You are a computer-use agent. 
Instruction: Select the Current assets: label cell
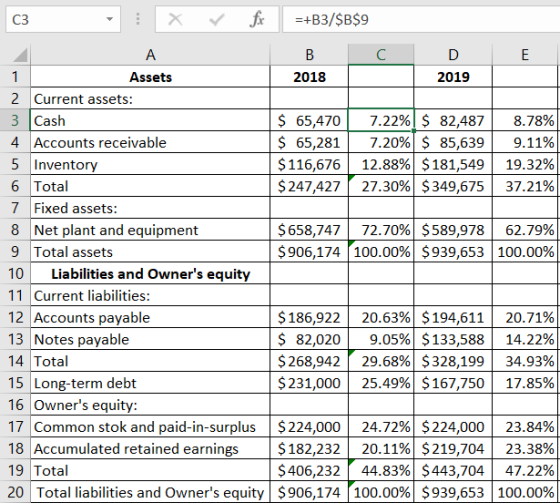[x=150, y=99]
